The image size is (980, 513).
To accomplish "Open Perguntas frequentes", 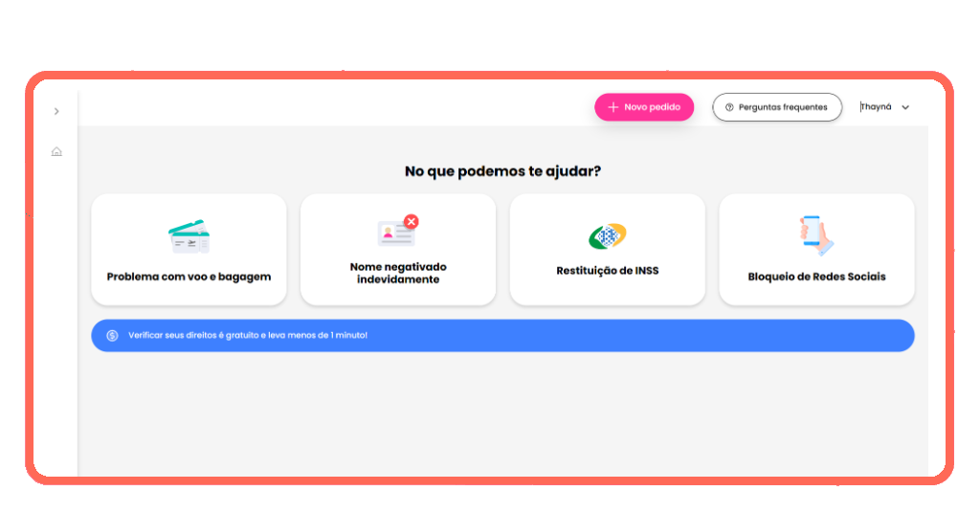I will tap(777, 107).
